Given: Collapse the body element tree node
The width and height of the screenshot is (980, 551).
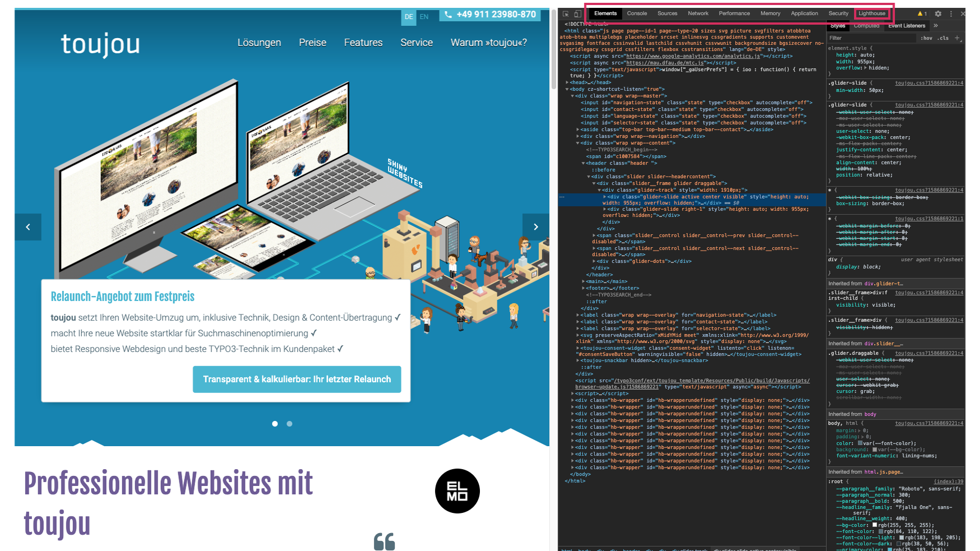Looking at the screenshot, I should click(567, 89).
